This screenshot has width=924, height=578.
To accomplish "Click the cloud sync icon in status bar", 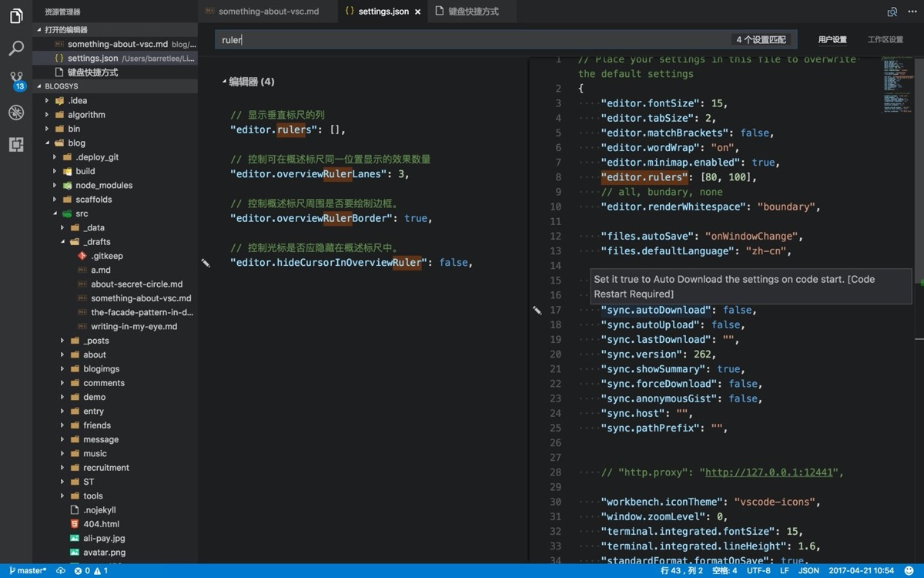I will 61,571.
